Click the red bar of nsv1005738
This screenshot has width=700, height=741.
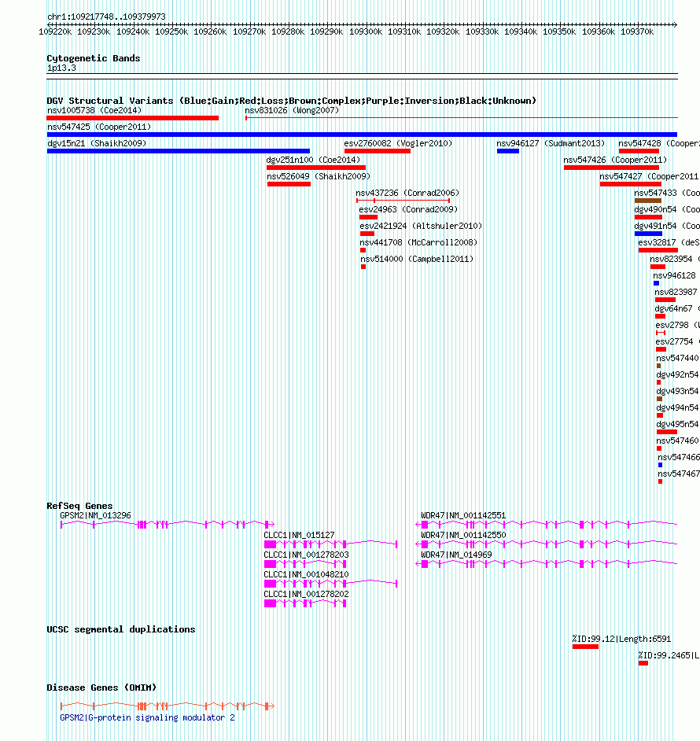point(133,118)
